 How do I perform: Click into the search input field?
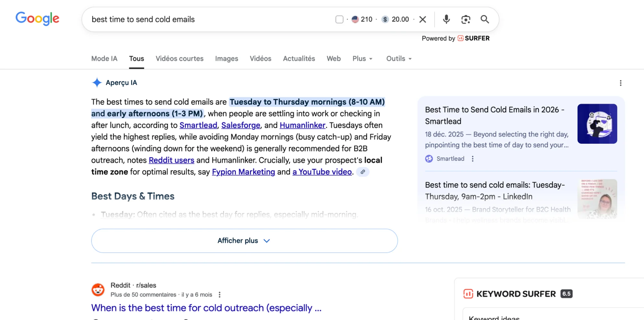[x=209, y=19]
